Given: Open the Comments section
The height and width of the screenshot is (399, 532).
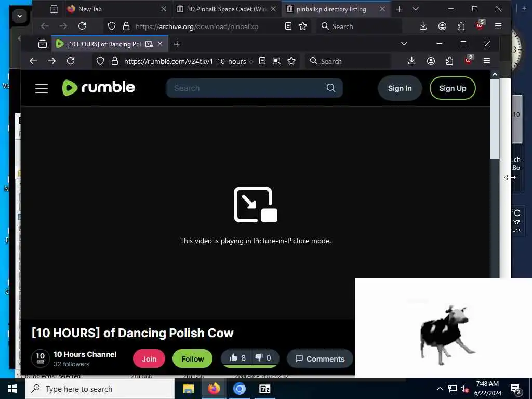Looking at the screenshot, I should [320, 358].
